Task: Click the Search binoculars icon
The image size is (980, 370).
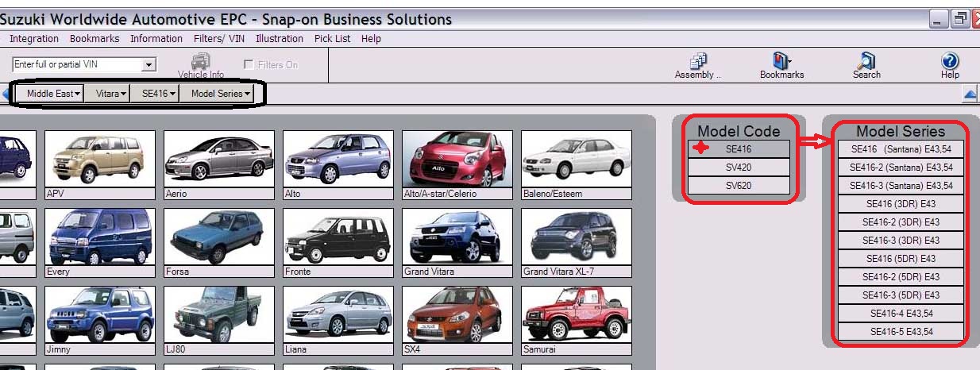Action: pyautogui.click(x=866, y=62)
